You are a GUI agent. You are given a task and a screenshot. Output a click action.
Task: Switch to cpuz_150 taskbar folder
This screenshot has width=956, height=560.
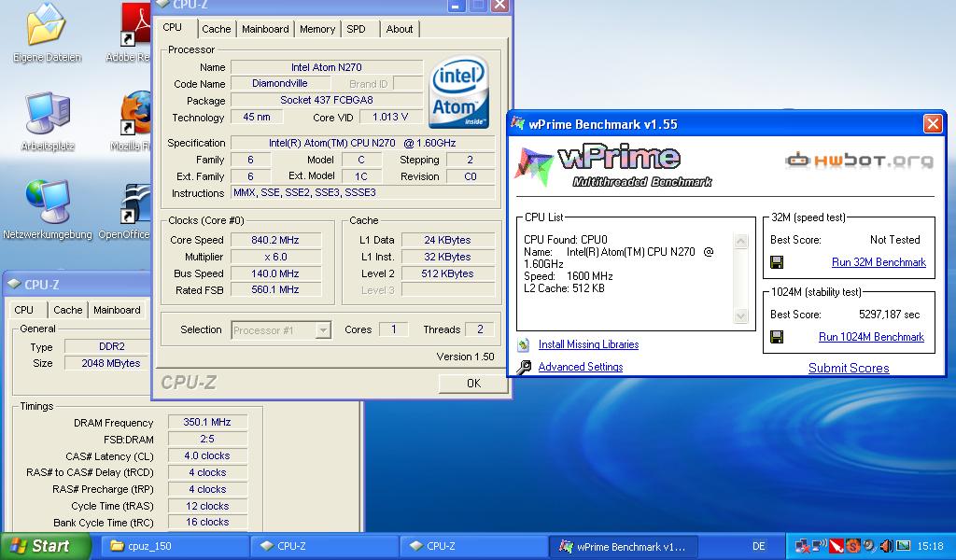174,546
